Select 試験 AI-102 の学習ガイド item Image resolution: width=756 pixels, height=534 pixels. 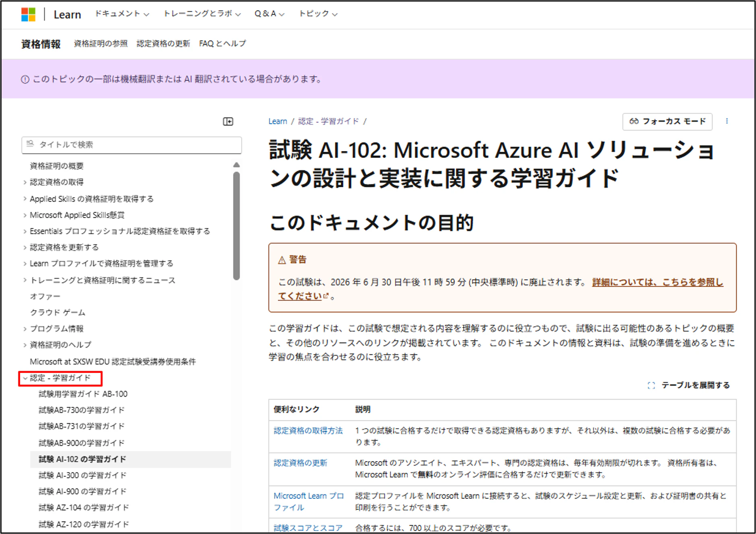(x=130, y=459)
